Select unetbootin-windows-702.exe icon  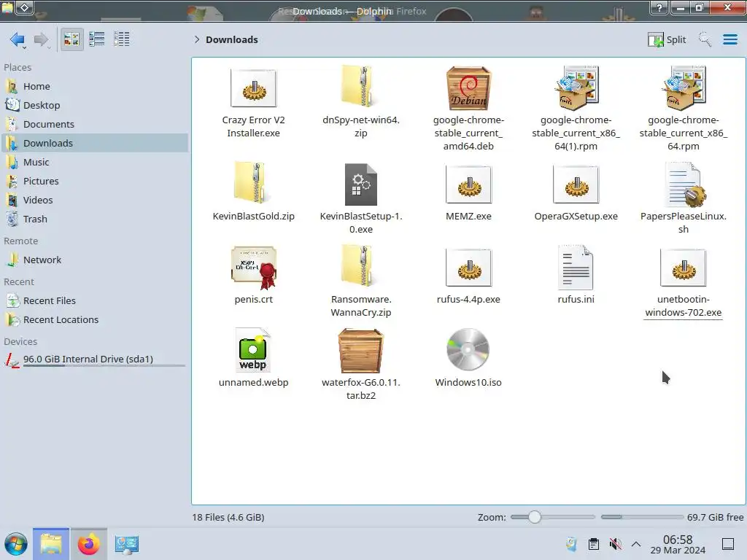pos(683,268)
